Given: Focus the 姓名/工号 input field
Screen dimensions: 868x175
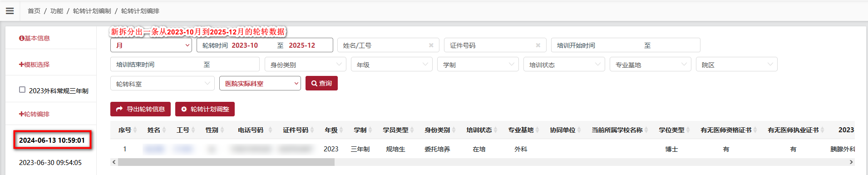Looking at the screenshot, I should point(388,45).
